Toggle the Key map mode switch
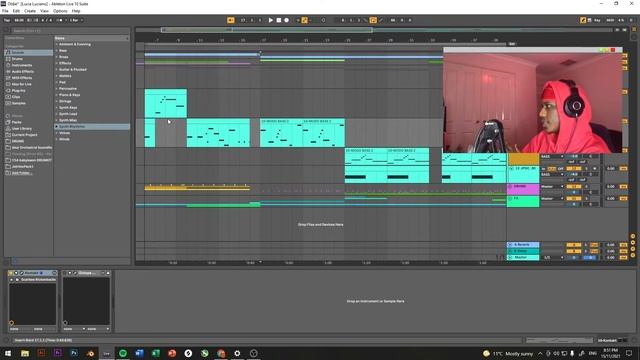This screenshot has height=360, width=640. coord(597,20)
